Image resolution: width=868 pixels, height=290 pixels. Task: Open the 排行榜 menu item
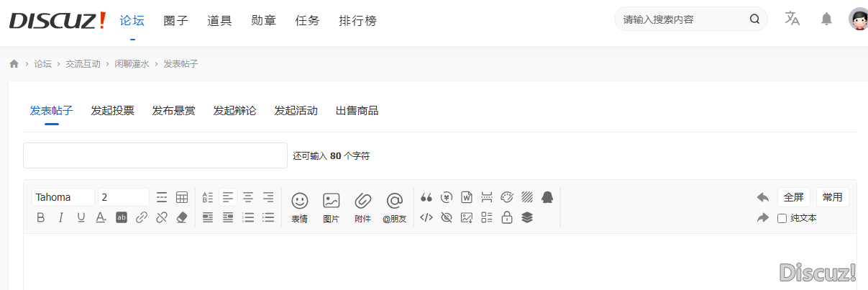click(x=357, y=21)
